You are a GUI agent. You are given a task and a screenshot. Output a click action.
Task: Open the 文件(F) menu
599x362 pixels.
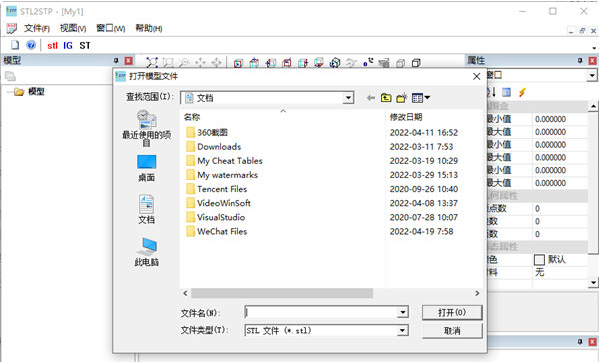[37, 28]
